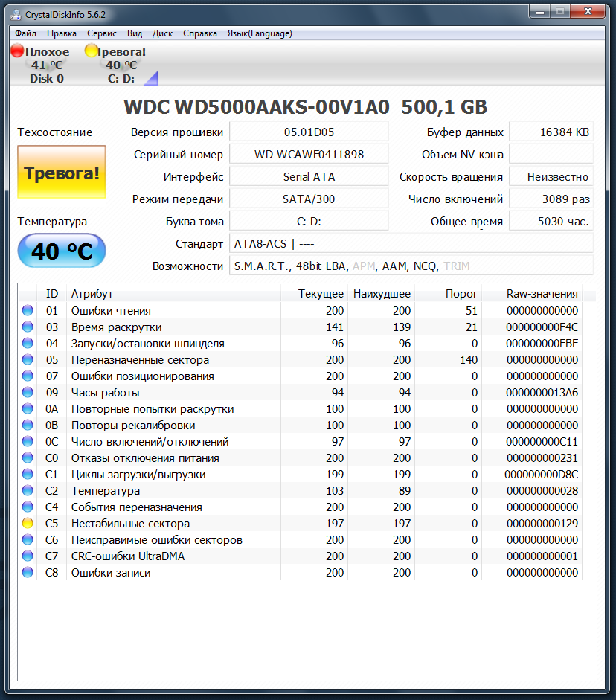Screen dimensions: 616x700
Task: Select raw value 000000000129
Action: [x=542, y=523]
